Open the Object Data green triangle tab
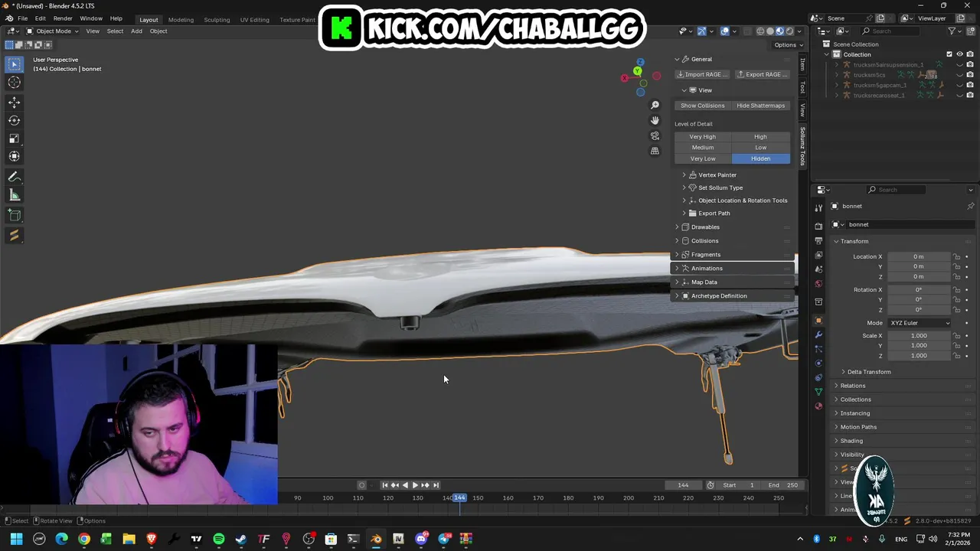The image size is (980, 551). 818,392
